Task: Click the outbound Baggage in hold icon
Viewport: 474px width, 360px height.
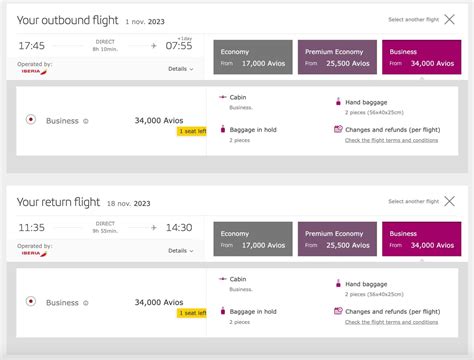Action: click(x=223, y=129)
